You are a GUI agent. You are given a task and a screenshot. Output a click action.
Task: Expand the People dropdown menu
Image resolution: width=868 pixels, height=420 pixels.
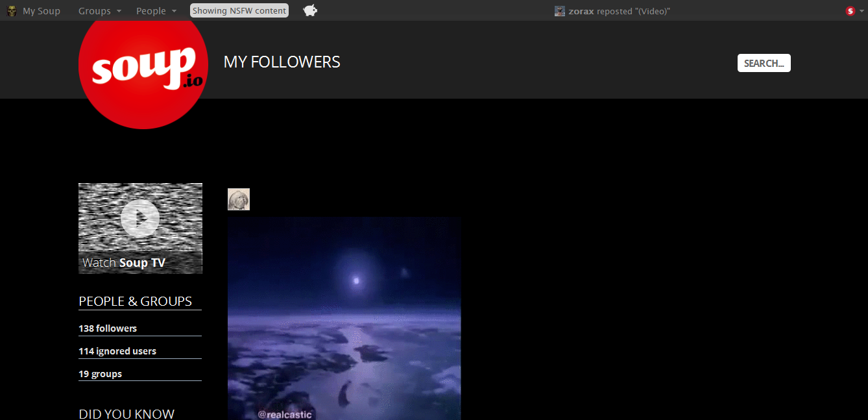pos(156,11)
